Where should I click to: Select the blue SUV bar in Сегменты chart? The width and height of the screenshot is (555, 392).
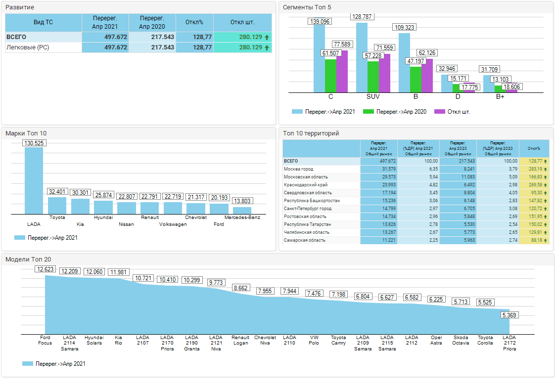(x=362, y=57)
